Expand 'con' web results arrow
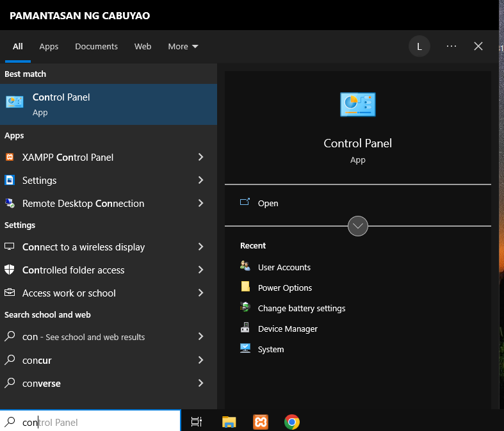This screenshot has width=504, height=431. tap(201, 336)
